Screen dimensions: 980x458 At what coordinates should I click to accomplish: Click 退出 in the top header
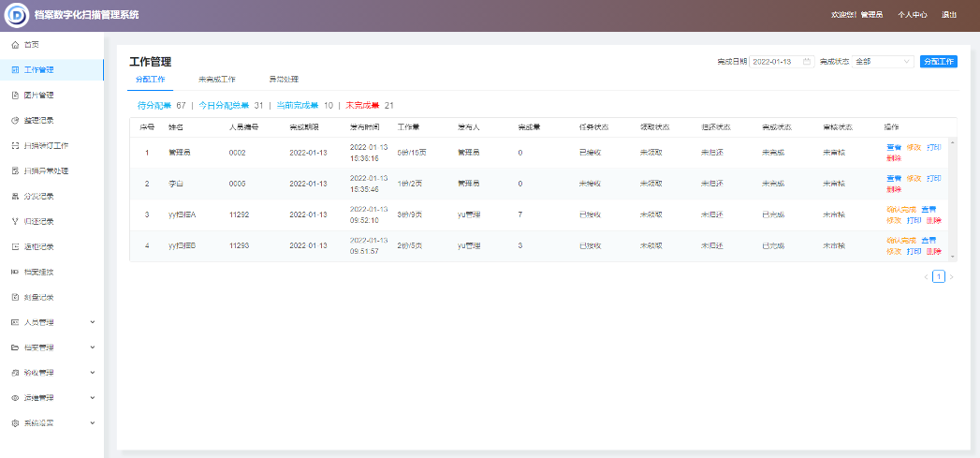(949, 15)
